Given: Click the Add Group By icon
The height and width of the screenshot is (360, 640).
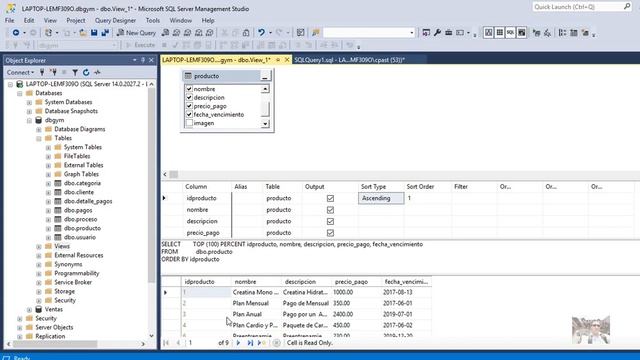Looking at the screenshot, I should (x=562, y=33).
